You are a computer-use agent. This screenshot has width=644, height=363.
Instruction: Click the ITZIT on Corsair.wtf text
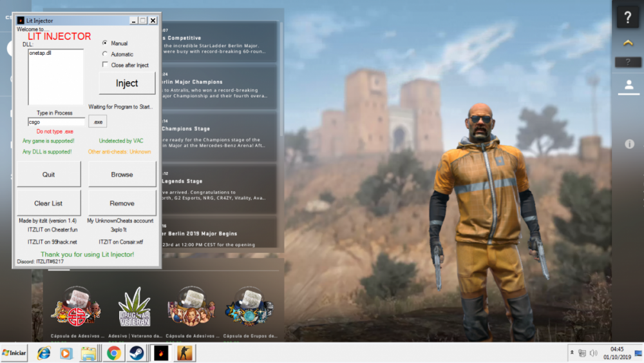click(x=121, y=242)
